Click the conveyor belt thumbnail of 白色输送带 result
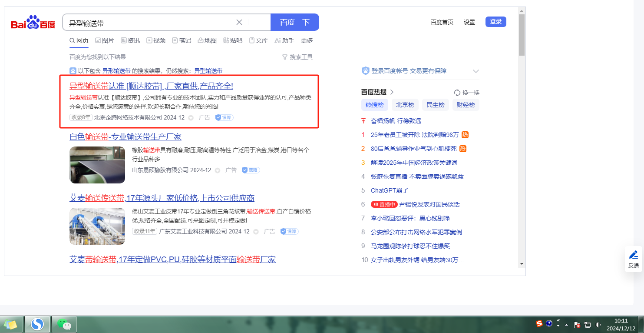This screenshot has height=333, width=644. coord(97,165)
